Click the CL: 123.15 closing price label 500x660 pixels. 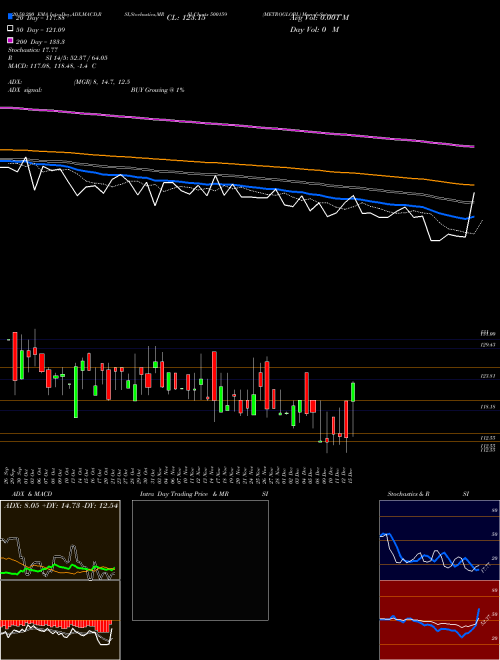click(186, 18)
